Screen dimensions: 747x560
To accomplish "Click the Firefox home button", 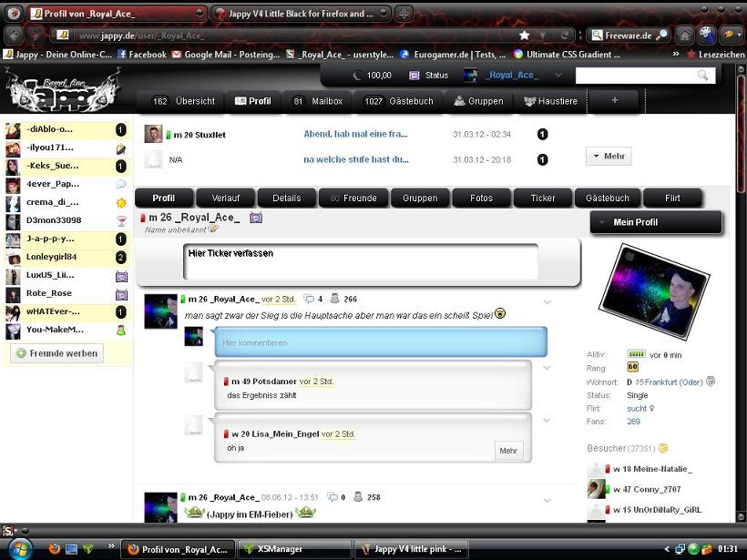I will coord(684,35).
